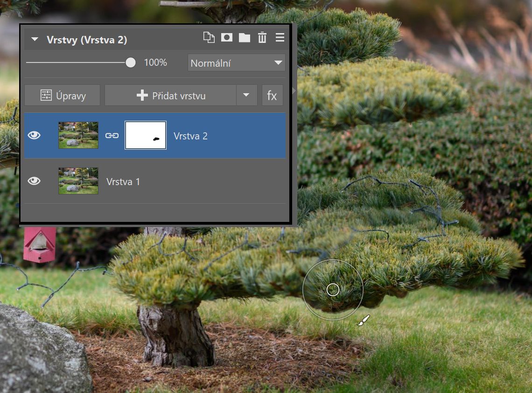Click the Úpravy button
532x393 pixels.
coord(63,95)
